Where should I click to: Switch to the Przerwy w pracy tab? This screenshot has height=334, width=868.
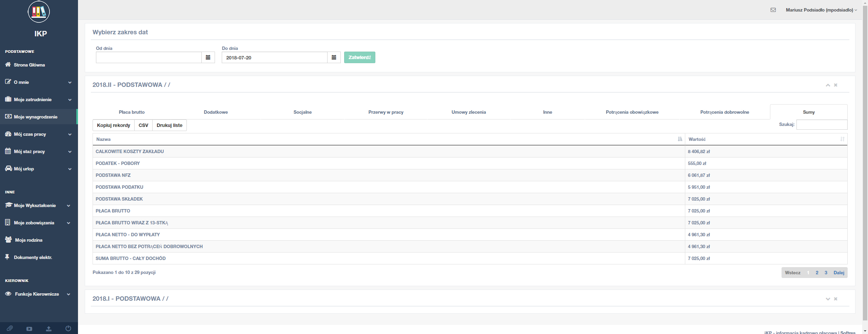(x=386, y=112)
